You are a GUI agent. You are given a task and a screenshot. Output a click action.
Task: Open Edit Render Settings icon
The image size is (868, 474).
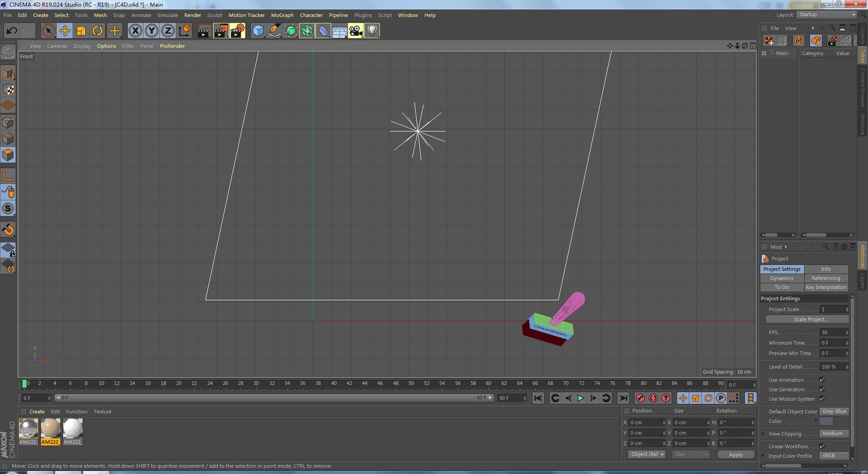pos(237,31)
